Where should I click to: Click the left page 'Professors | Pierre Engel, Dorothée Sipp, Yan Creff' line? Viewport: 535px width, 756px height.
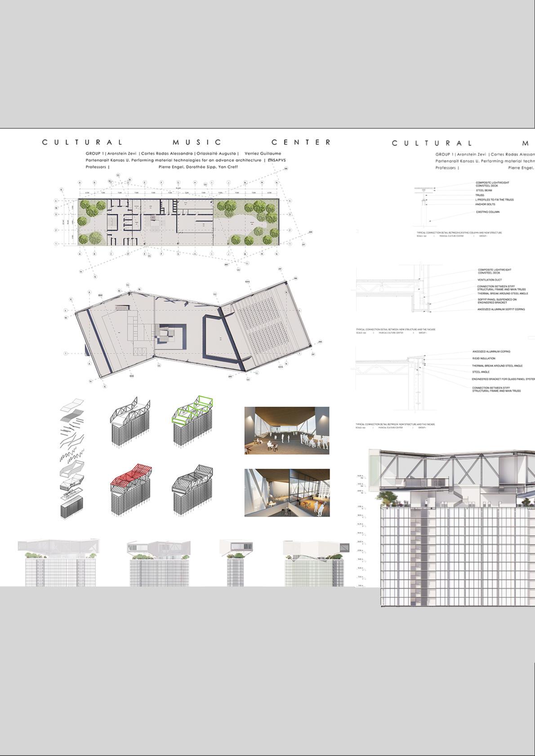[x=162, y=167]
